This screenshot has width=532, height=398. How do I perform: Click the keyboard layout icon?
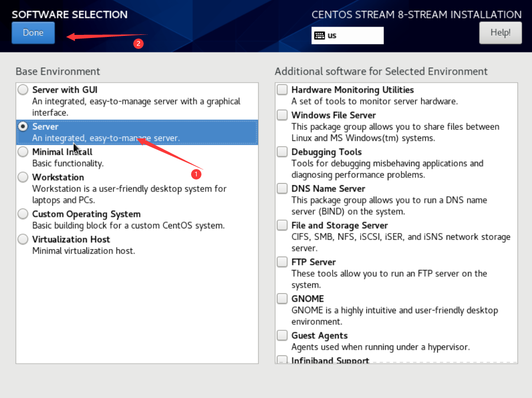[x=320, y=35]
